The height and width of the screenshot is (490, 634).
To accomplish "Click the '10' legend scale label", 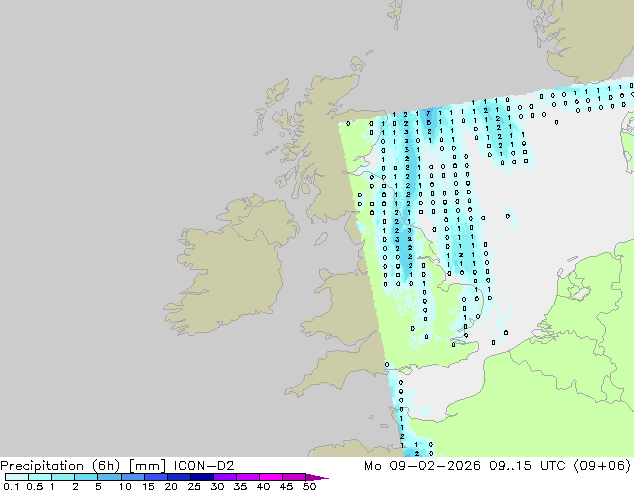I will pos(125,486).
